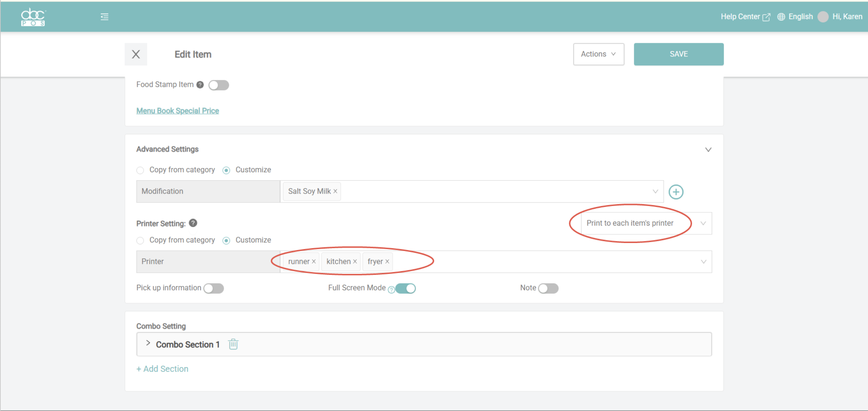Toggle the Note switch
This screenshot has height=411, width=868.
(x=548, y=288)
